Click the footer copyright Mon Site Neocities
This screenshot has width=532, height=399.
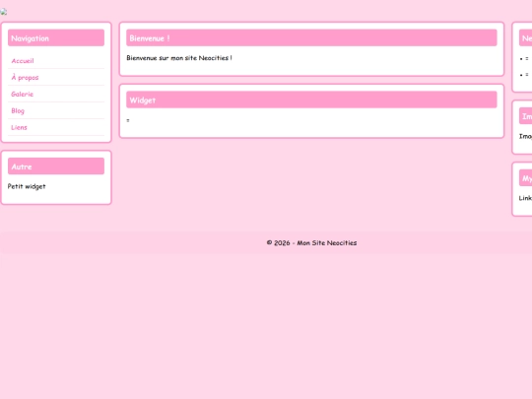(x=311, y=243)
